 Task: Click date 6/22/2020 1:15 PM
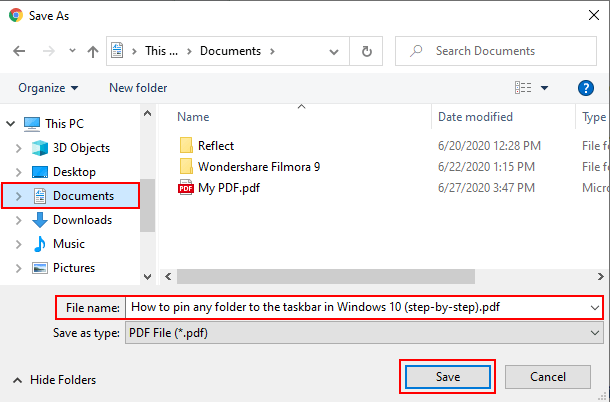tap(486, 167)
